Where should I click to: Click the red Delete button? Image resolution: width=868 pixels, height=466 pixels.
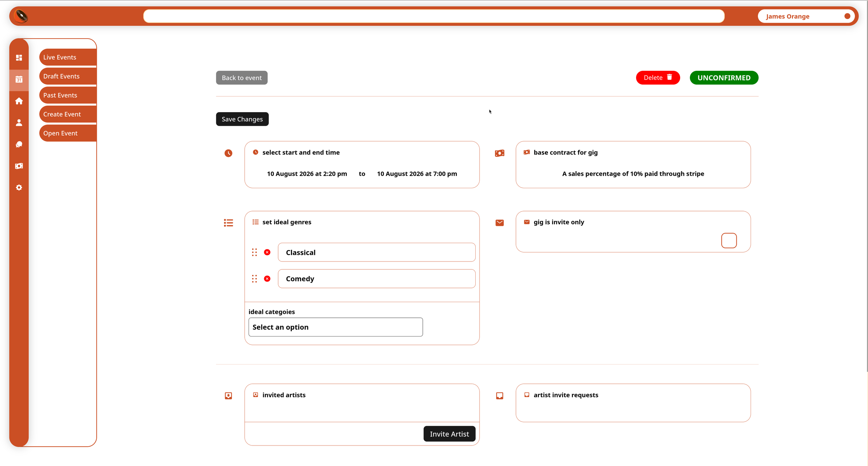click(x=658, y=78)
